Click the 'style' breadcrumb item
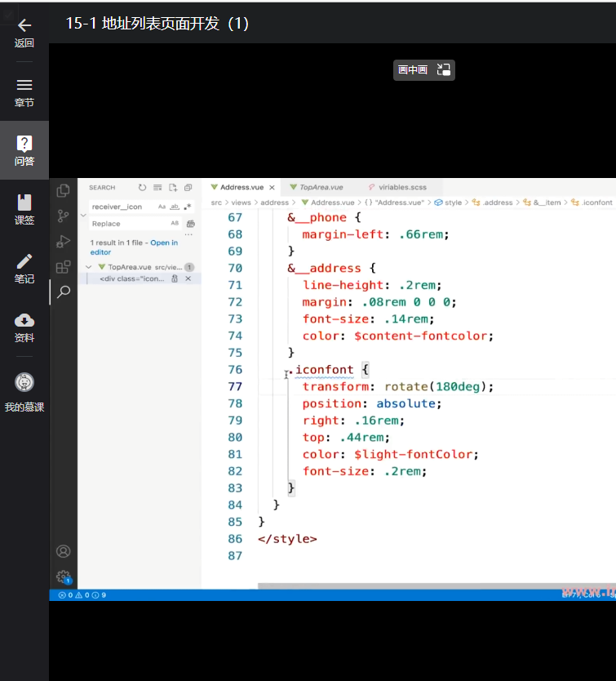This screenshot has height=681, width=616. click(x=453, y=203)
